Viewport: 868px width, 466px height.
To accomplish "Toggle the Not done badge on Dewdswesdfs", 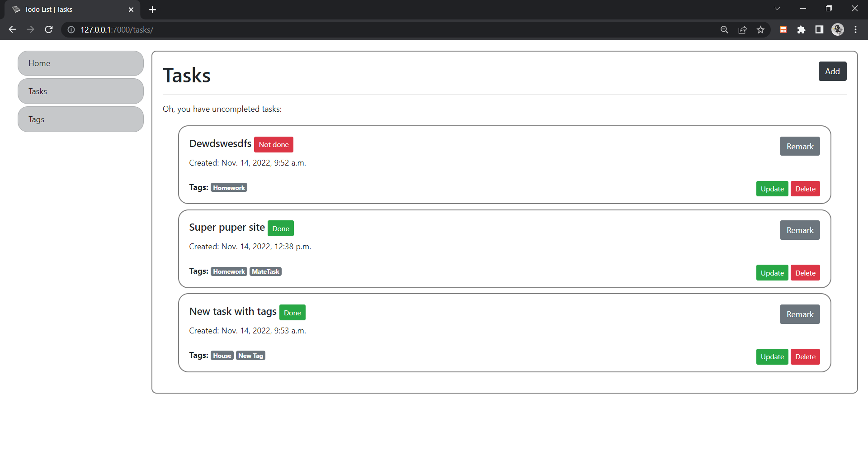I will pos(274,144).
